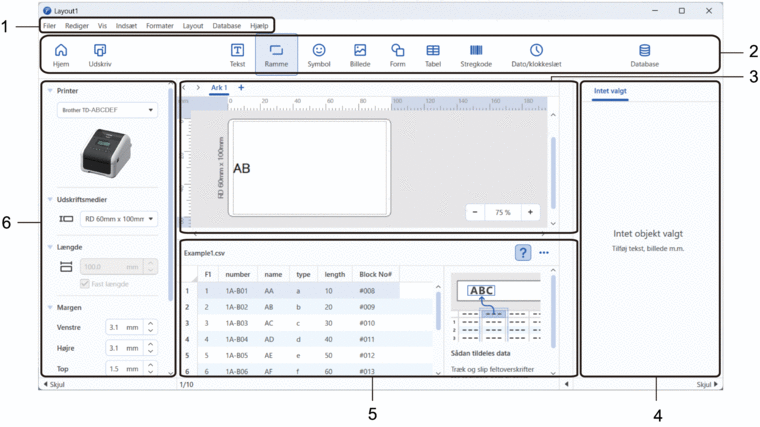This screenshot has height=427, width=760.
Task: Click the Example1.csv file name
Action: coord(204,253)
